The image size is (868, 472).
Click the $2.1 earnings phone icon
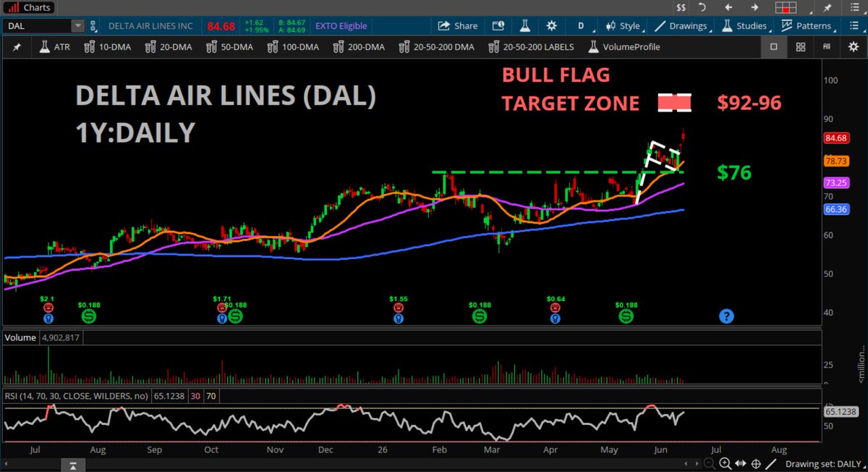click(x=48, y=308)
